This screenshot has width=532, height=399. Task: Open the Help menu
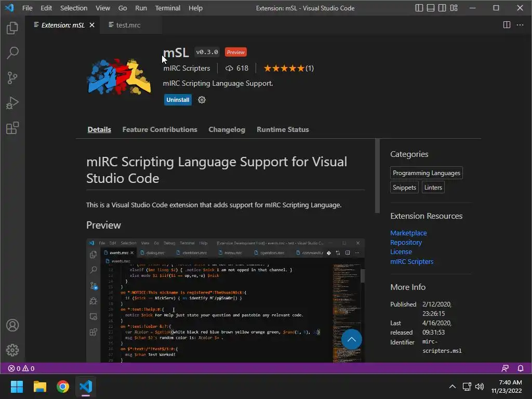click(195, 8)
